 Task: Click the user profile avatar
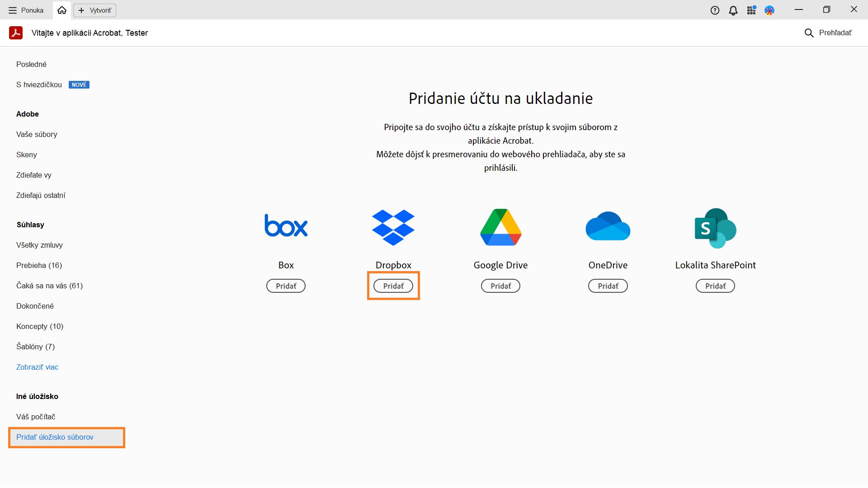769,10
